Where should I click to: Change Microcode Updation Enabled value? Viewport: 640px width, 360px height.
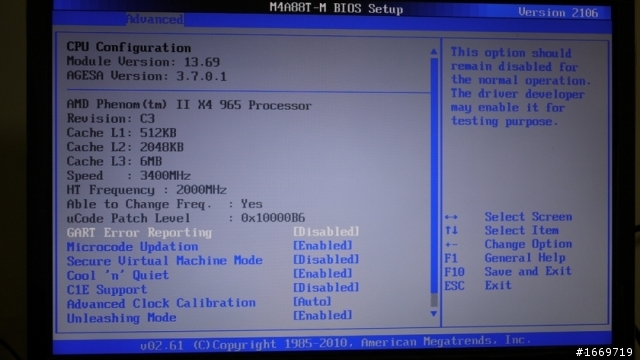pyautogui.click(x=322, y=245)
